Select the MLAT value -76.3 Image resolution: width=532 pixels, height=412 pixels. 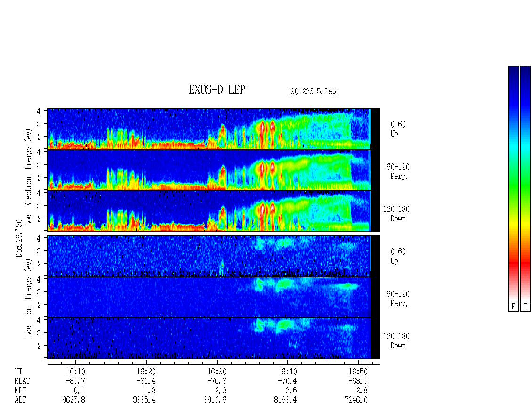pyautogui.click(x=217, y=381)
